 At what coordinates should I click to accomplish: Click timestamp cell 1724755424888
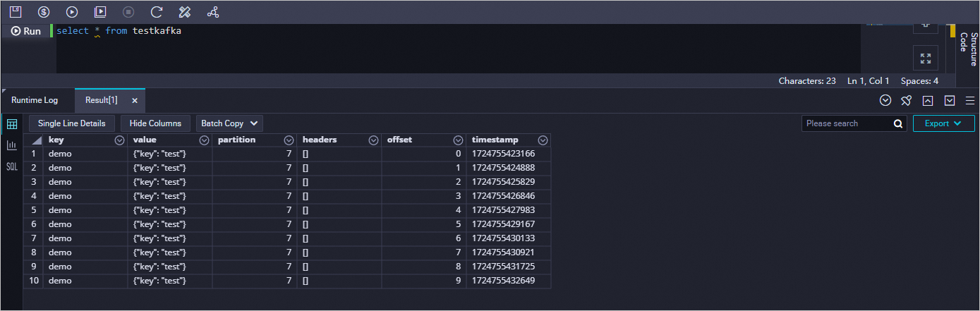(x=509, y=168)
